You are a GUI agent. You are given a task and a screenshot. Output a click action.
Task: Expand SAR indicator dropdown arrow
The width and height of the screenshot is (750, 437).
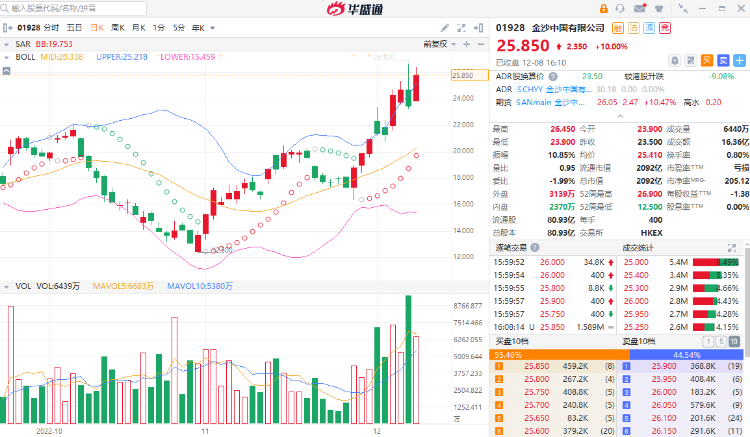[6, 44]
